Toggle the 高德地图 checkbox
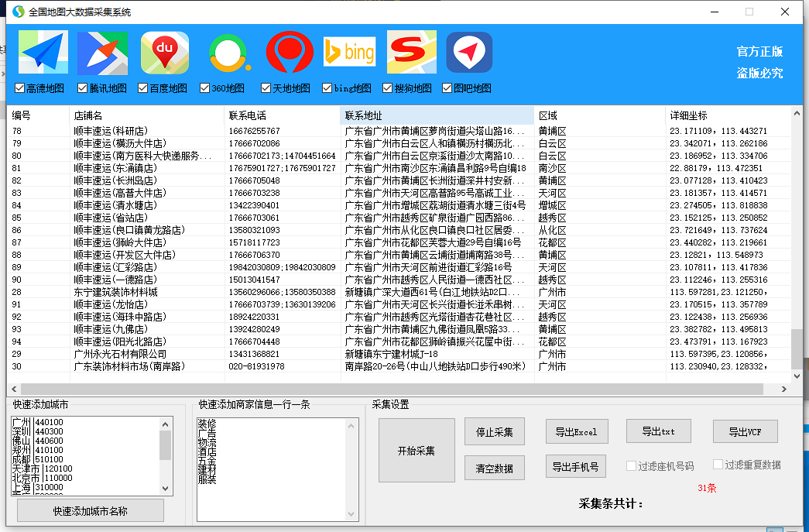 (19, 88)
